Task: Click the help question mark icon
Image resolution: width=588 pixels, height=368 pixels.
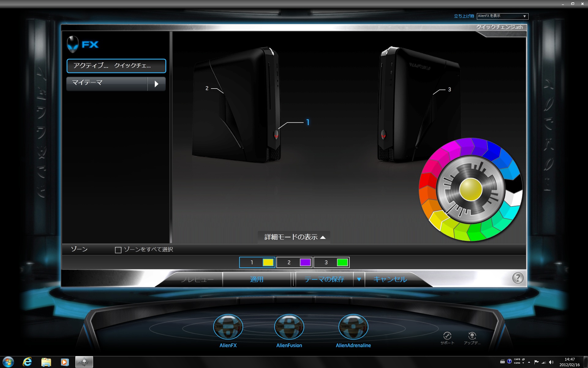Action: 518,278
